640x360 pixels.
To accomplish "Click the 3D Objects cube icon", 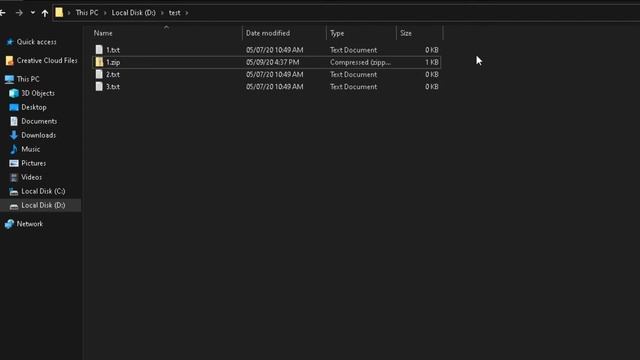I will coord(14,93).
